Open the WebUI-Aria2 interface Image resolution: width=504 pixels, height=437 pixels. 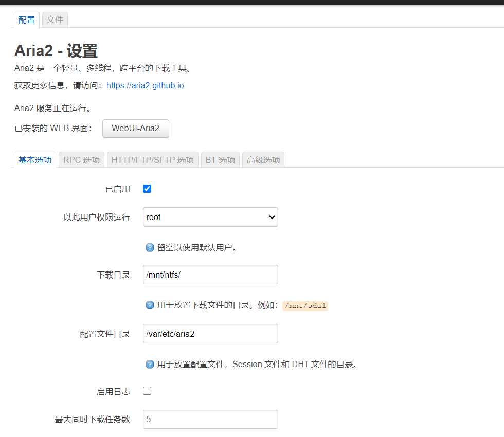coord(135,129)
